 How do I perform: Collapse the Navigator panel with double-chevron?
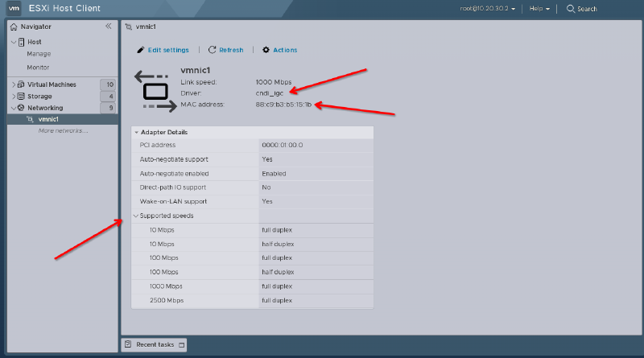[109, 27]
